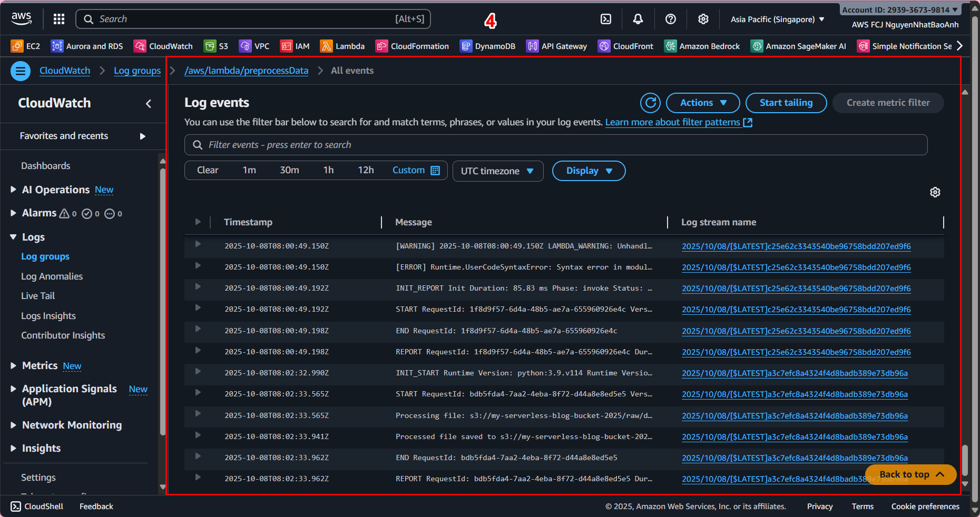Expand the ERROR Runtime.UserCodeSyntaxError log row

(198, 266)
